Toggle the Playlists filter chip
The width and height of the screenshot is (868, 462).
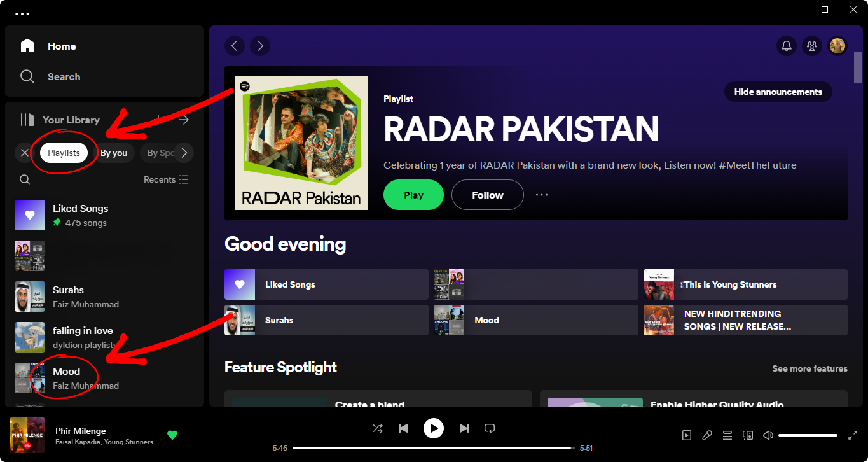click(64, 153)
